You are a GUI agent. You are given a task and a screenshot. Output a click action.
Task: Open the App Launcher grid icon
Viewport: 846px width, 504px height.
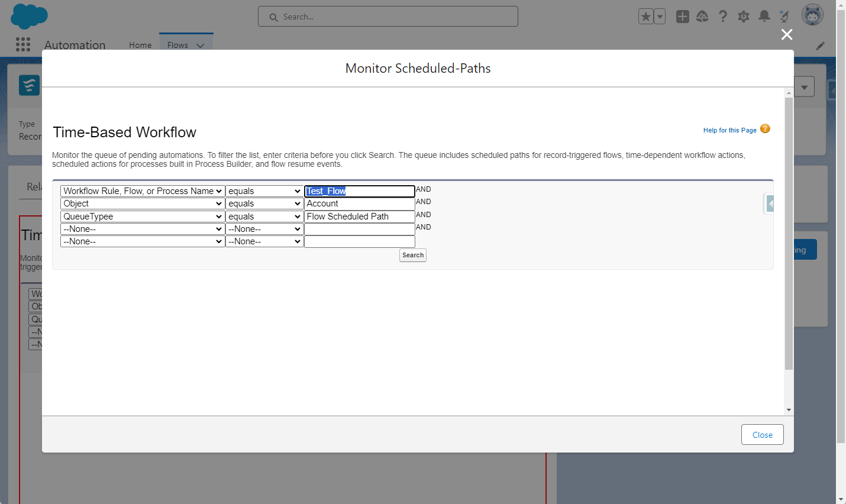click(x=23, y=44)
